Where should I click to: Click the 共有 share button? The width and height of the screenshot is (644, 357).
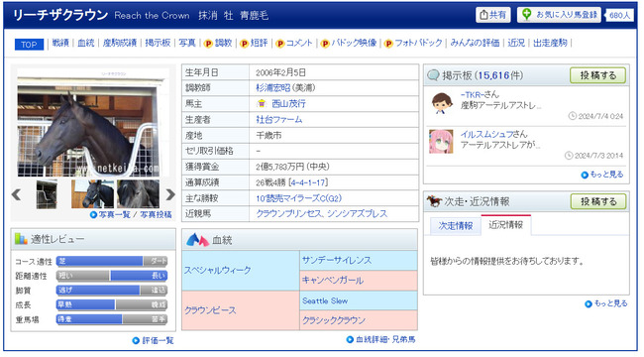tap(492, 15)
